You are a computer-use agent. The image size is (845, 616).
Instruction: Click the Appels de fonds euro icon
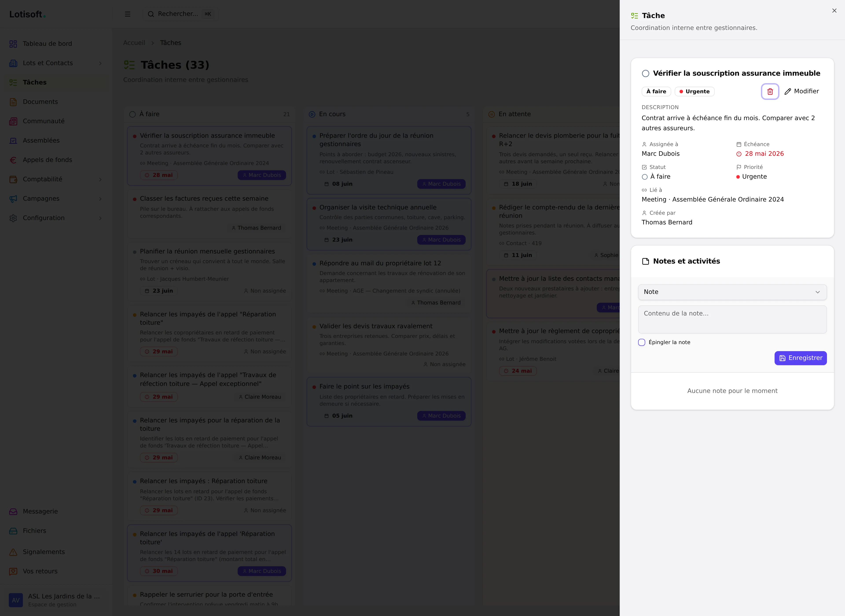[13, 160]
